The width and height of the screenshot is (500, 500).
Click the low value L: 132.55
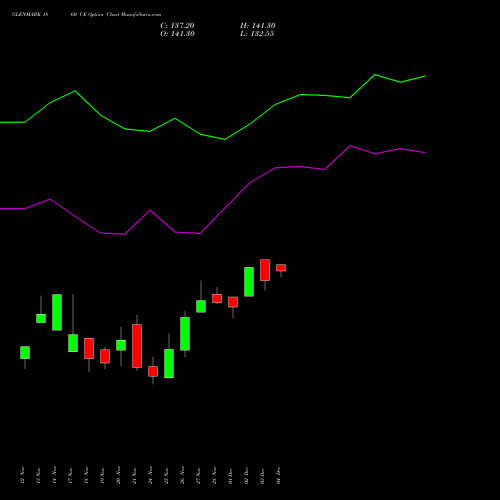pyautogui.click(x=257, y=34)
